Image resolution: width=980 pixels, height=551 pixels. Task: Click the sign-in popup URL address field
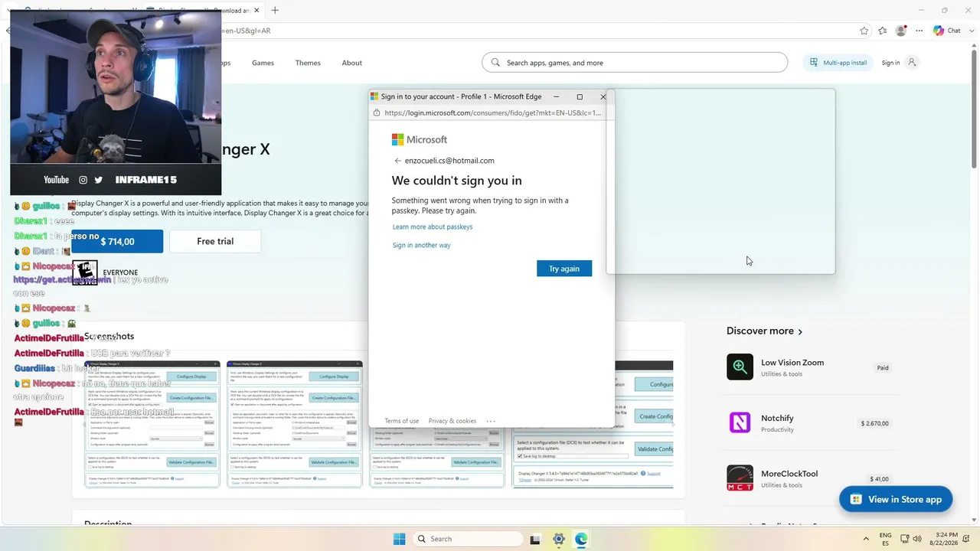coord(492,112)
